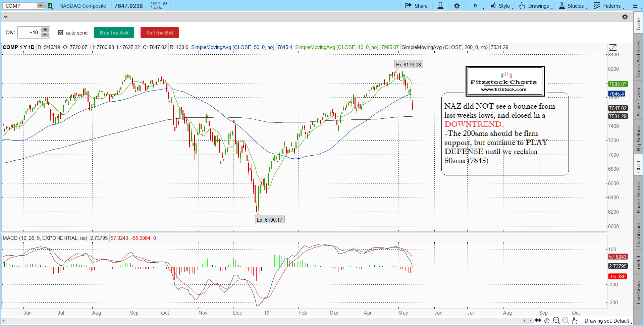The width and height of the screenshot is (644, 326).
Task: Select the hand pointer drawing tool
Action: pyautogui.click(x=575, y=321)
